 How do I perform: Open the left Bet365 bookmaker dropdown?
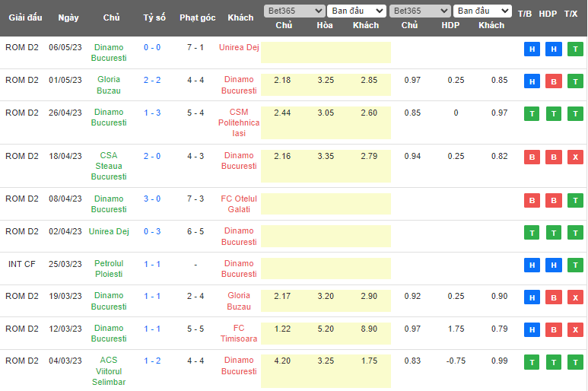click(294, 11)
